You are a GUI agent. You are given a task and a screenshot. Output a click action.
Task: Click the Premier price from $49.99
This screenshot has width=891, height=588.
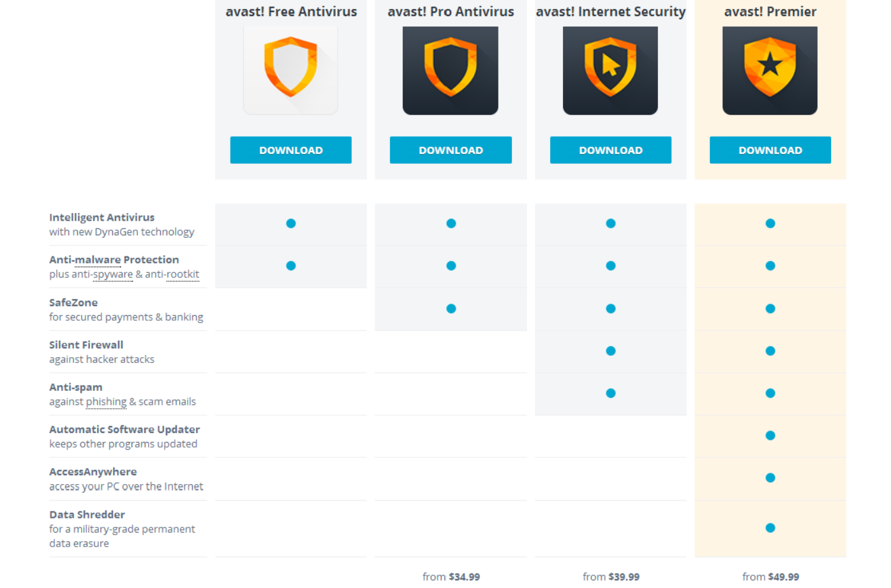pyautogui.click(x=770, y=577)
